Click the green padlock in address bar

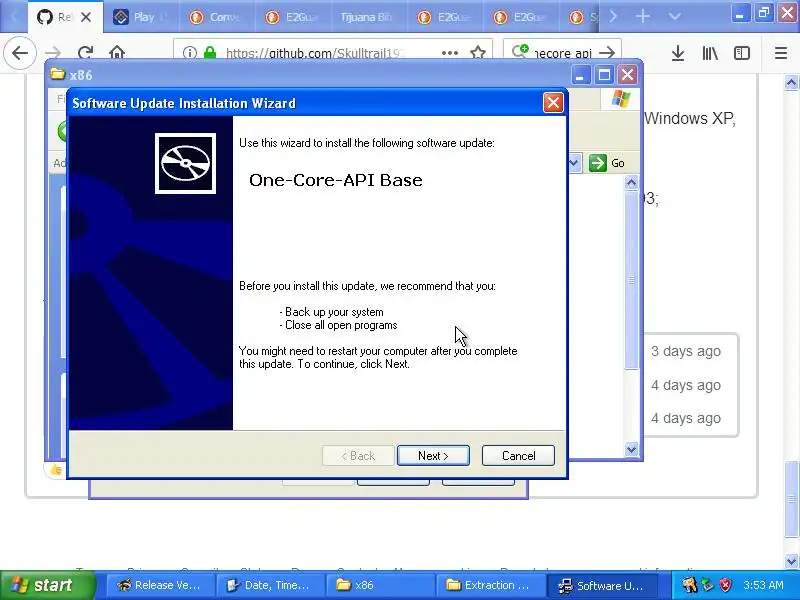pyautogui.click(x=210, y=53)
